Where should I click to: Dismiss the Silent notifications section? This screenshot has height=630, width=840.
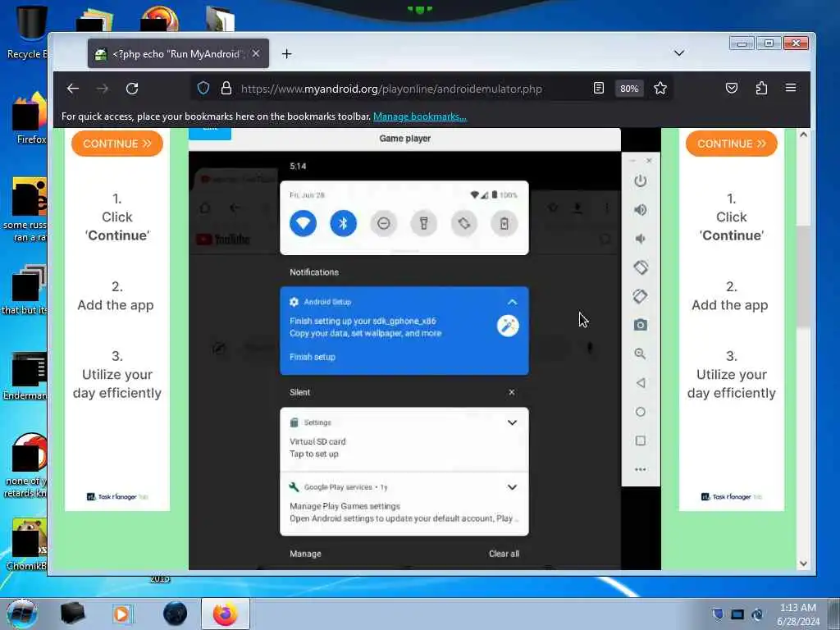tap(512, 393)
